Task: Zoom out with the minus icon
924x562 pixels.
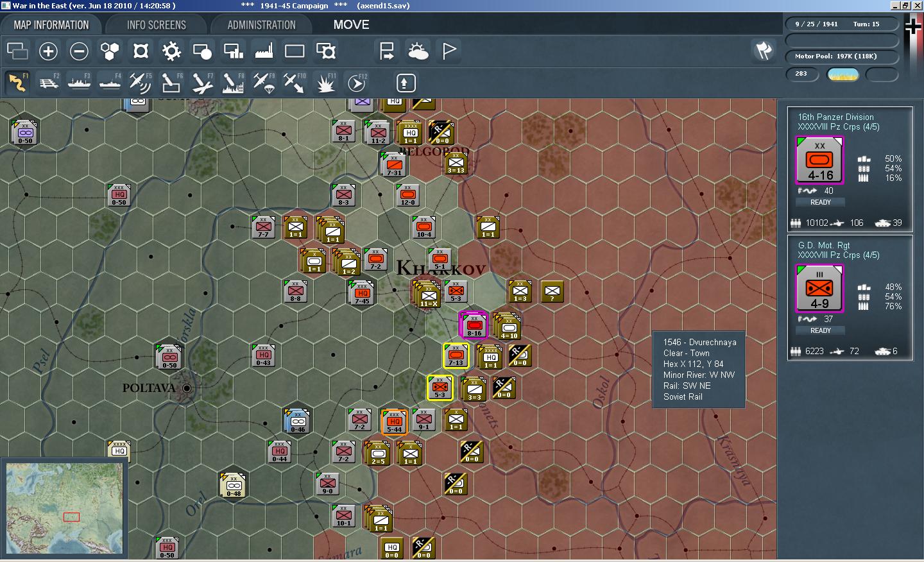Action: click(x=79, y=51)
